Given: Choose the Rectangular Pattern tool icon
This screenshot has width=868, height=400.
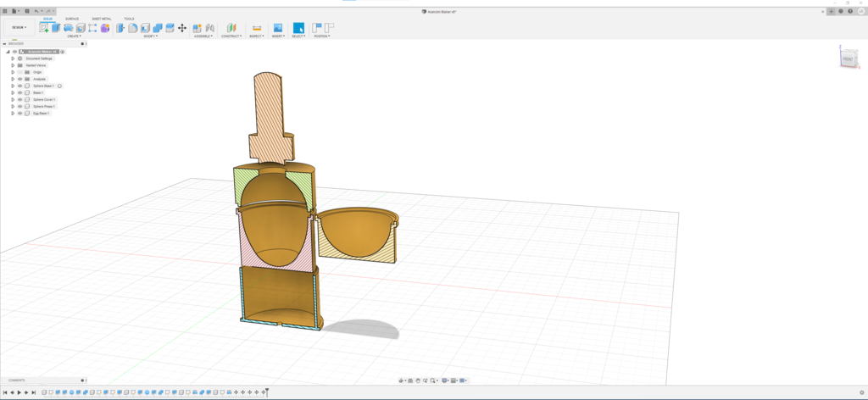Looking at the screenshot, I should 92,28.
